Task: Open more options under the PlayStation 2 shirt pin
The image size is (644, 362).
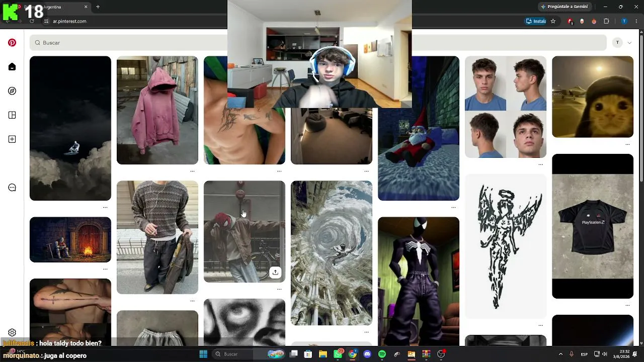Action: click(627, 305)
